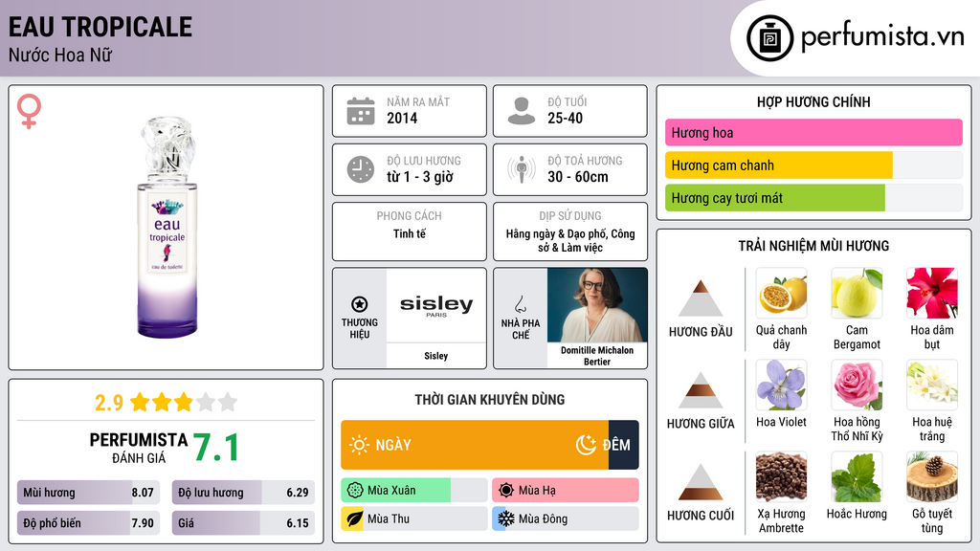The height and width of the screenshot is (551, 980).
Task: Click the Hương đầu pyramid icon
Action: (x=701, y=298)
